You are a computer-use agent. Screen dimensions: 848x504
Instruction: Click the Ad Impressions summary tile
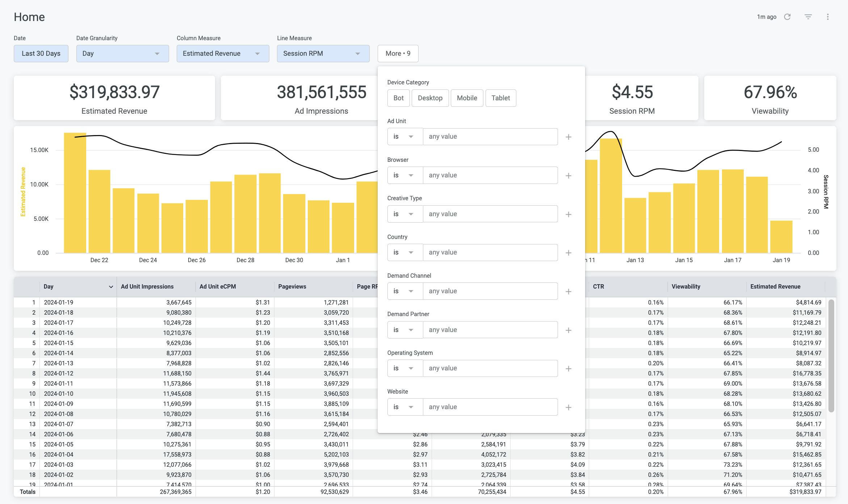[299, 98]
